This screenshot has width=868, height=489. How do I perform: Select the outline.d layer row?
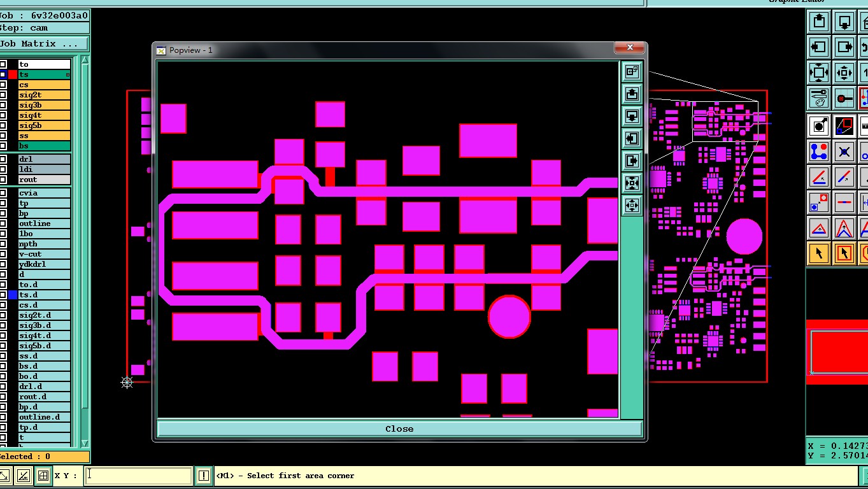pyautogui.click(x=44, y=417)
